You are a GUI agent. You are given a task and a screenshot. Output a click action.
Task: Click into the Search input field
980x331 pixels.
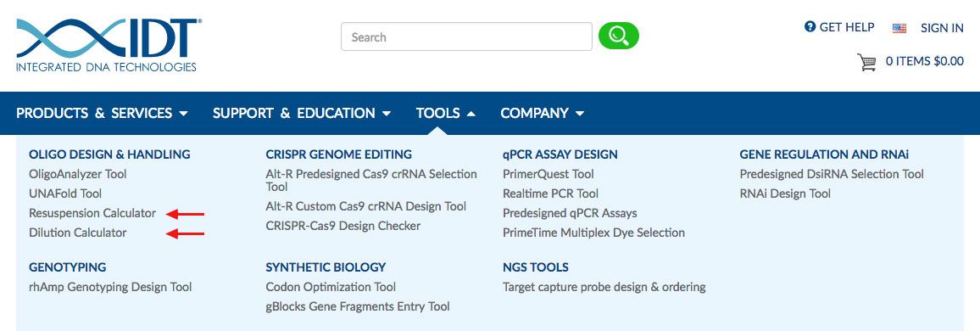(466, 36)
